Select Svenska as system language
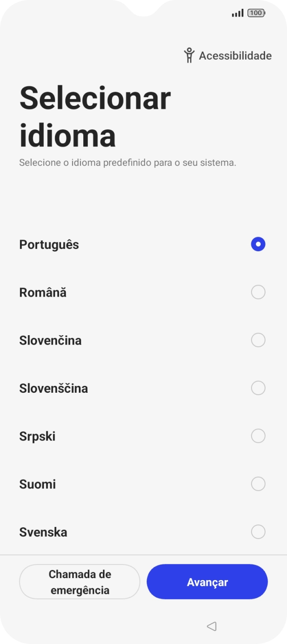The height and width of the screenshot is (644, 287). click(258, 532)
